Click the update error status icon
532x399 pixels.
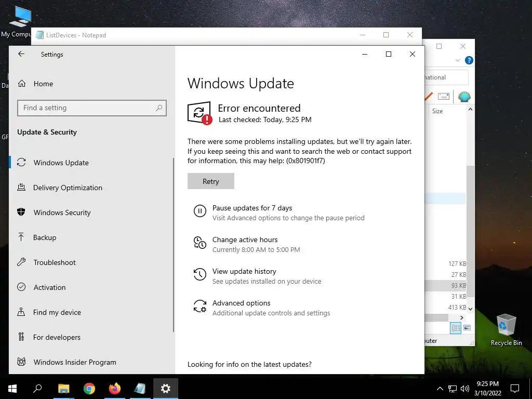[x=200, y=113]
